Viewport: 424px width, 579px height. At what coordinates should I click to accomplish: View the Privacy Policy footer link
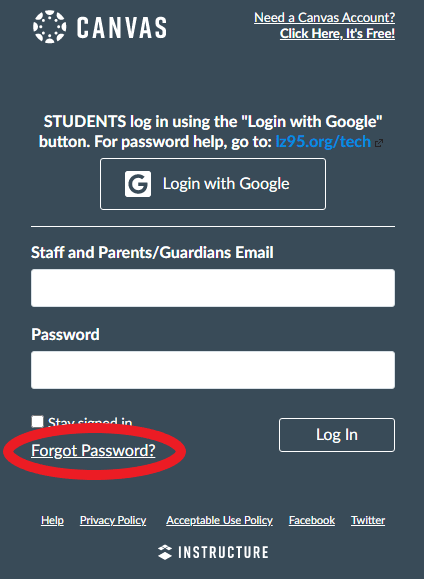[113, 520]
